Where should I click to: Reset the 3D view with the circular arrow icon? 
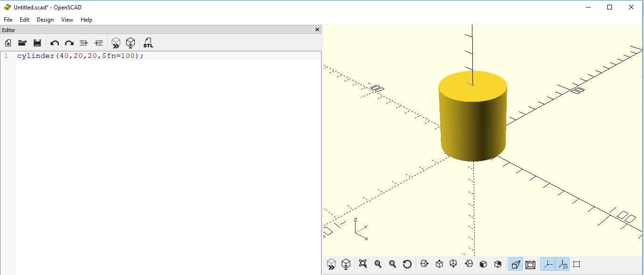tap(408, 264)
